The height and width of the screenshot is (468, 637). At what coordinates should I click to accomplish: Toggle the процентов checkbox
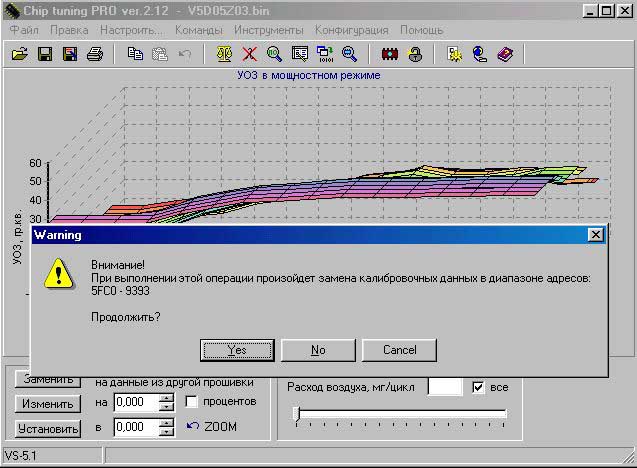(x=191, y=401)
